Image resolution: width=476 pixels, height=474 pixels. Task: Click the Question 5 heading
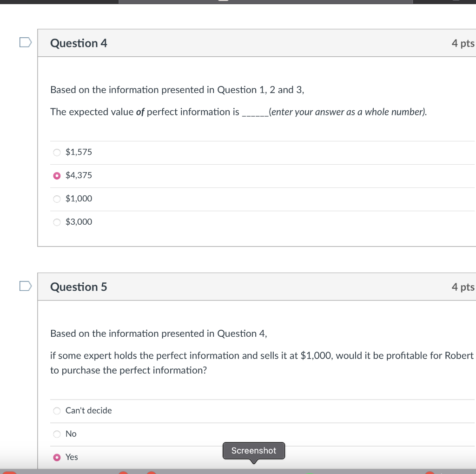(79, 287)
